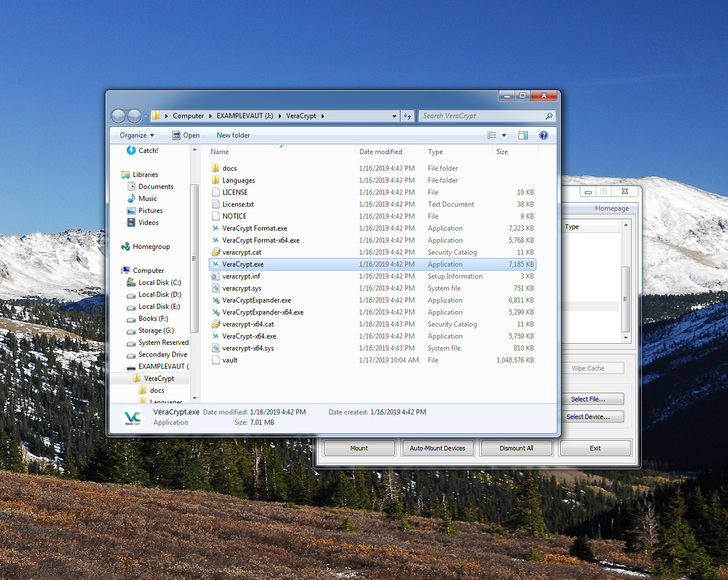Click the Forward navigation arrow in Explorer
728x580 pixels.
coord(134,116)
